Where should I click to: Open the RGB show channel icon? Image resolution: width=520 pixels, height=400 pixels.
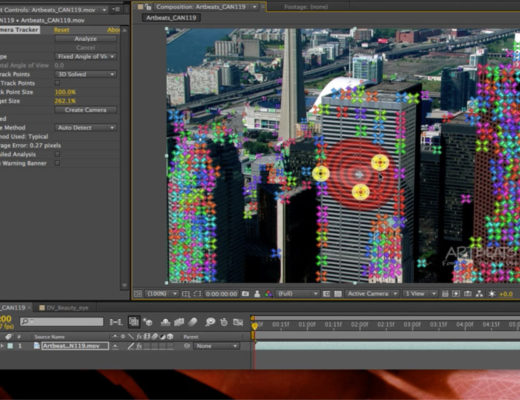point(268,294)
